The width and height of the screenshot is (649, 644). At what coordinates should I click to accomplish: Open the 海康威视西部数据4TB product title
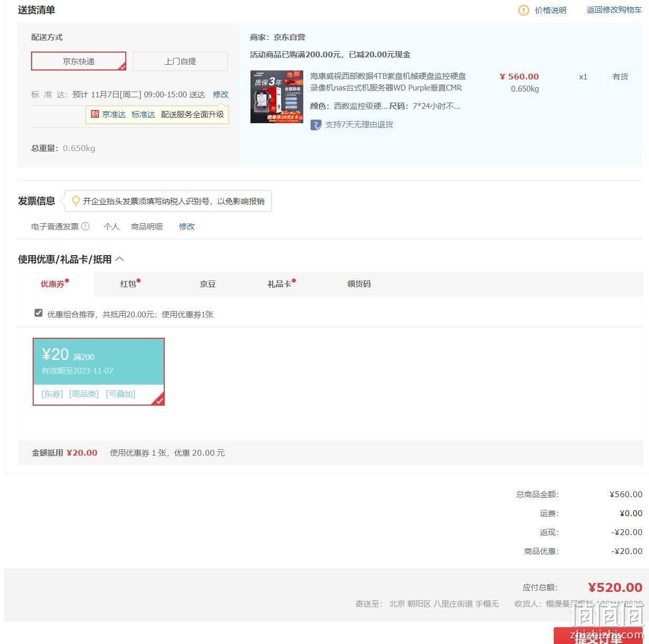point(388,82)
